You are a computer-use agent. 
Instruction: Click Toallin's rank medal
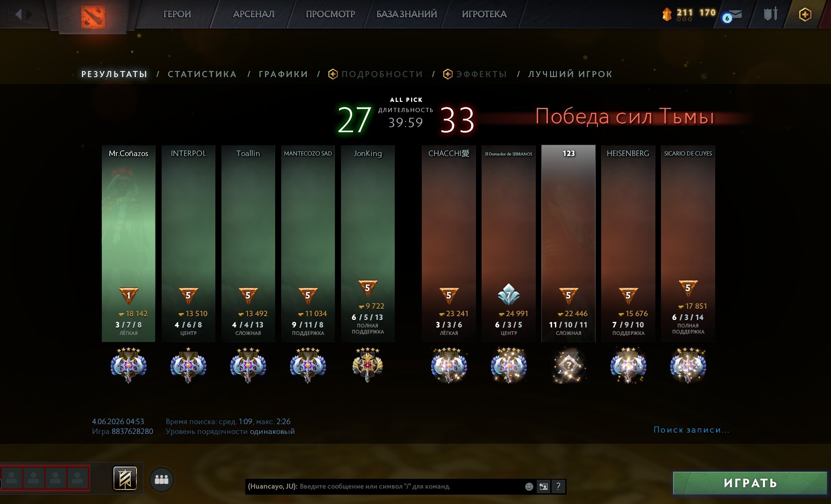pyautogui.click(x=248, y=365)
